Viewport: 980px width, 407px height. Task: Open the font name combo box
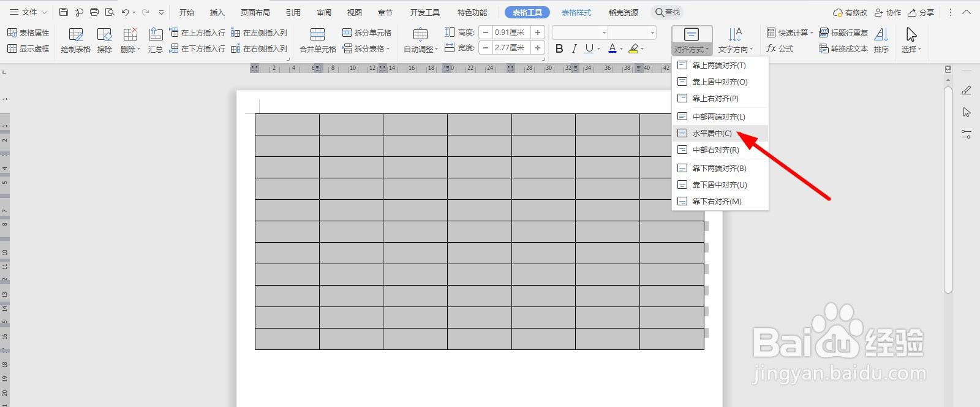580,32
